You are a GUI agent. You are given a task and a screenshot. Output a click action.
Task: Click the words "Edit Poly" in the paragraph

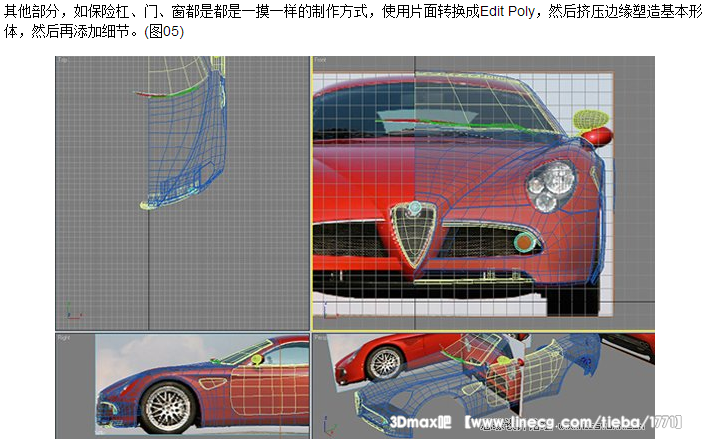tap(507, 11)
